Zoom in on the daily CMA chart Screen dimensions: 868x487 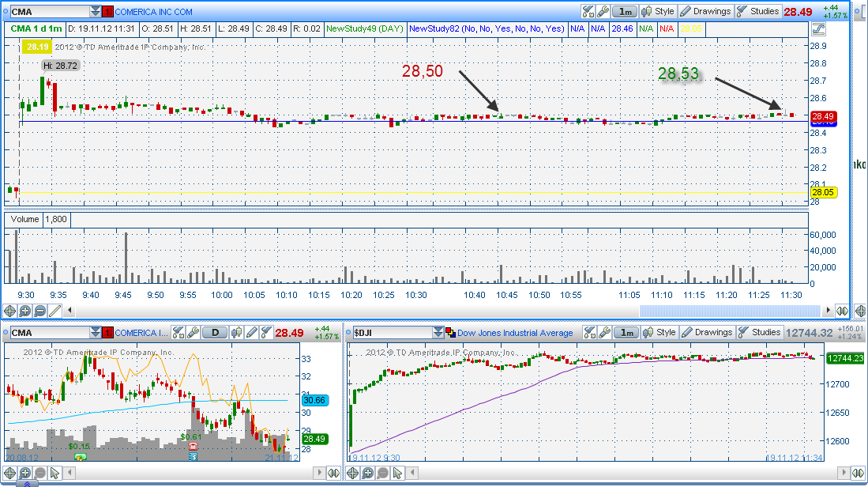coord(24,473)
